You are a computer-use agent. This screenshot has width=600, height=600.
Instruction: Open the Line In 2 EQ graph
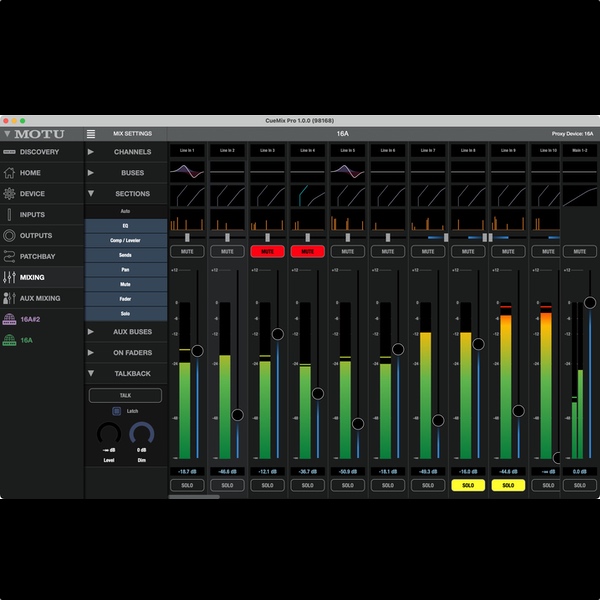point(227,171)
